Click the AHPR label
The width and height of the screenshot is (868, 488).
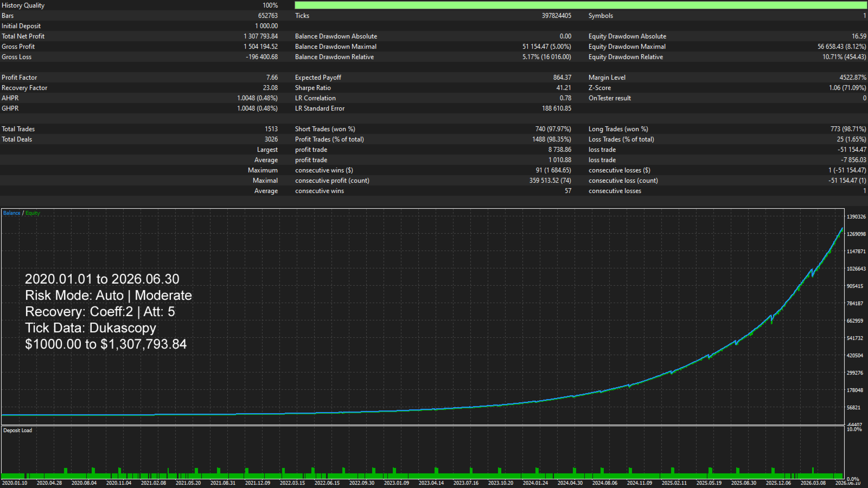10,98
